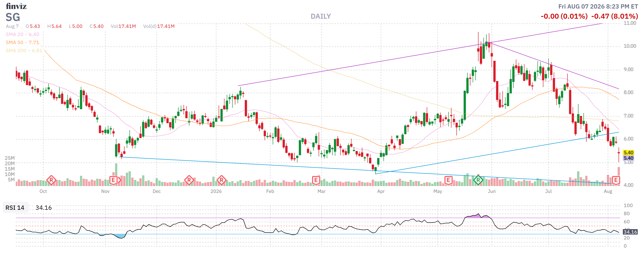This screenshot has height=253, width=644.
Task: Click the 100 label on the RSI axis
Action: pos(628,206)
